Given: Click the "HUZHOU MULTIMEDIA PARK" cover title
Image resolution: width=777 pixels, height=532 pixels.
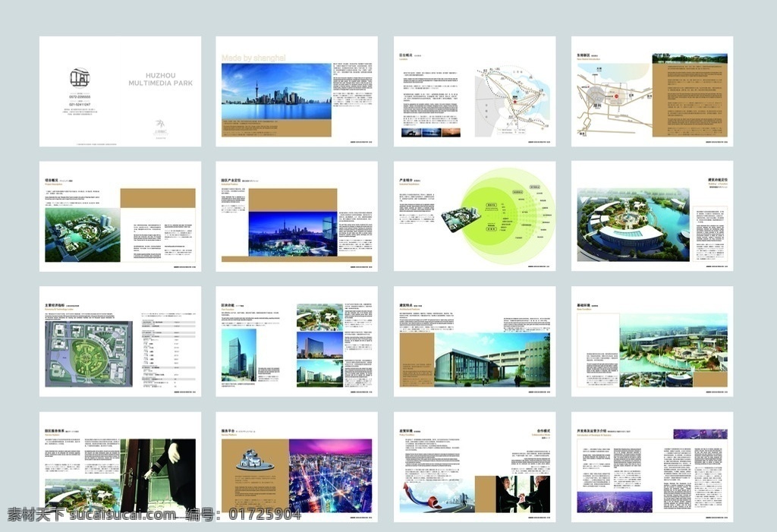Looking at the screenshot, I should (161, 80).
